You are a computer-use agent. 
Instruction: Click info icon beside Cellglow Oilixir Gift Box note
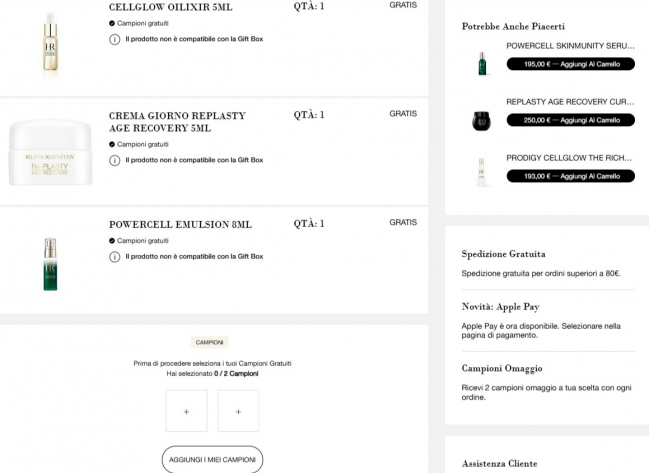(115, 39)
